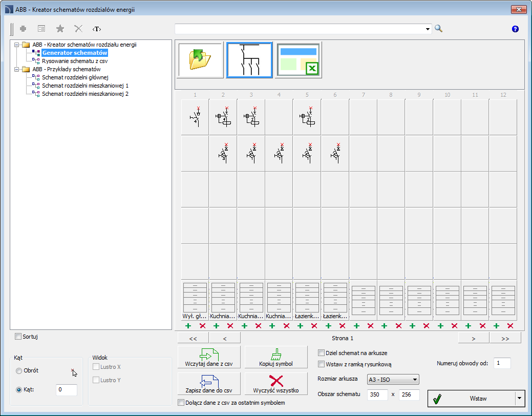The height and width of the screenshot is (416, 532).
Task: Select the only symbol in column 4
Action: tap(279, 153)
